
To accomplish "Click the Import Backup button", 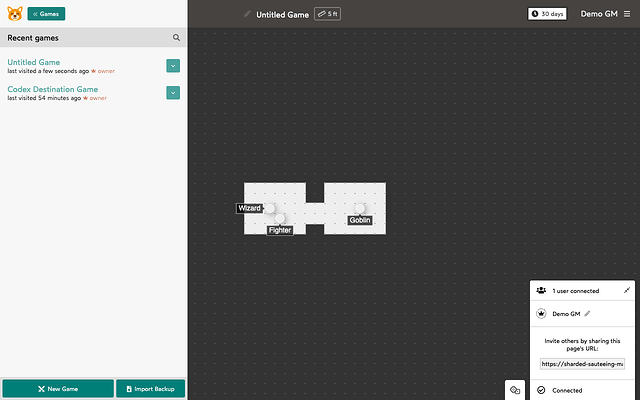I will [x=150, y=388].
